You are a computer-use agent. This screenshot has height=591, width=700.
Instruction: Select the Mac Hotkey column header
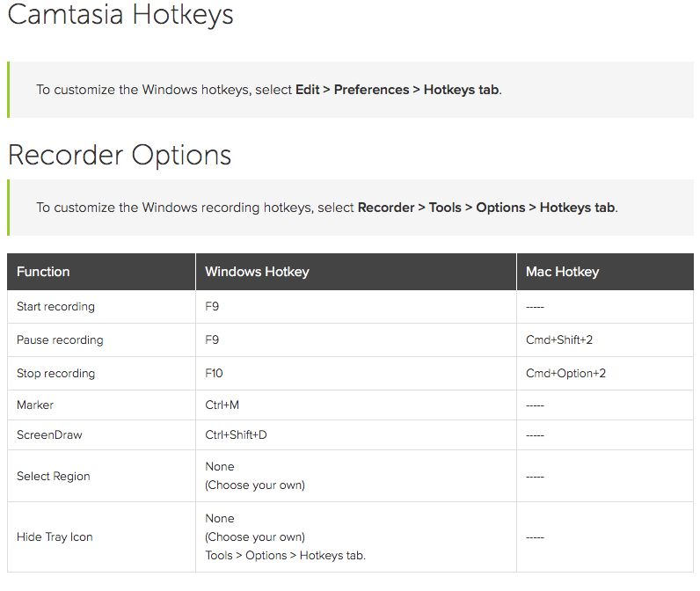(562, 272)
